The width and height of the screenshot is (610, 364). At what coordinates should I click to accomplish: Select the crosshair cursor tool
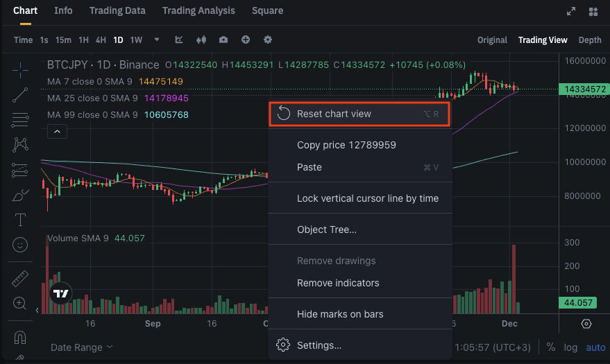click(20, 70)
